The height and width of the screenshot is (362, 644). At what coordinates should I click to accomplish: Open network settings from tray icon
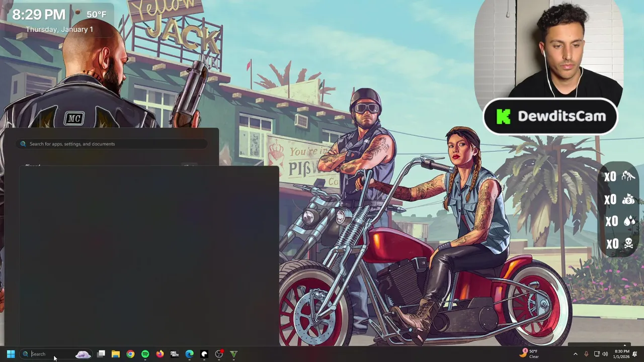pyautogui.click(x=597, y=354)
